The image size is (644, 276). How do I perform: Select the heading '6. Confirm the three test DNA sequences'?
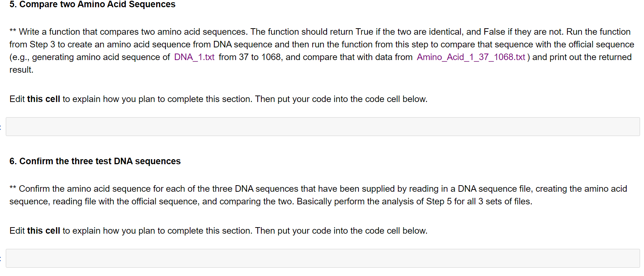click(x=95, y=161)
